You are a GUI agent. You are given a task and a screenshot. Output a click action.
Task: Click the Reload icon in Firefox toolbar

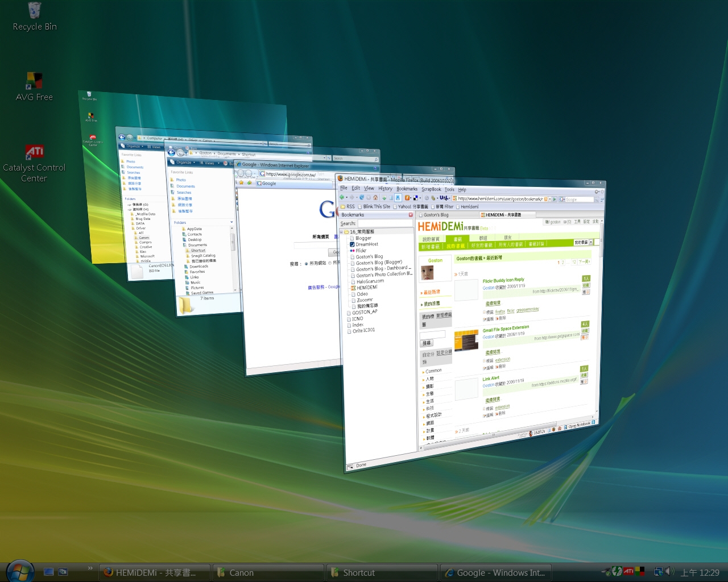click(x=361, y=198)
